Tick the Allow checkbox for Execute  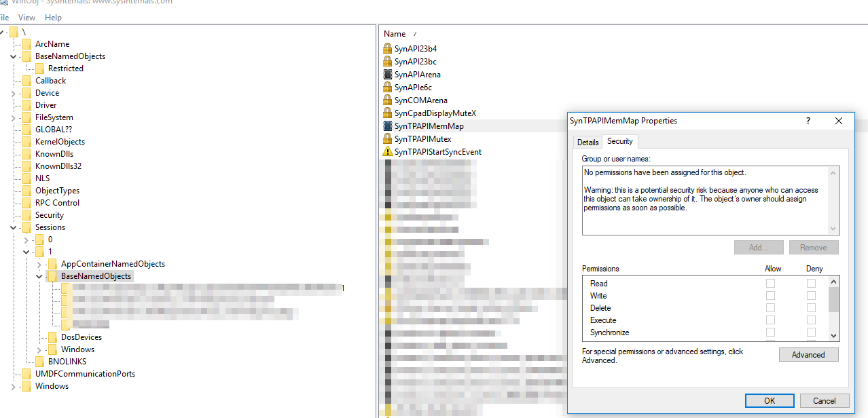coord(770,320)
